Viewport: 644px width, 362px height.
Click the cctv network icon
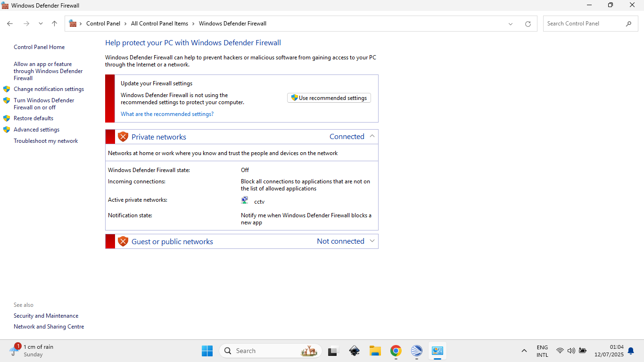click(x=245, y=200)
